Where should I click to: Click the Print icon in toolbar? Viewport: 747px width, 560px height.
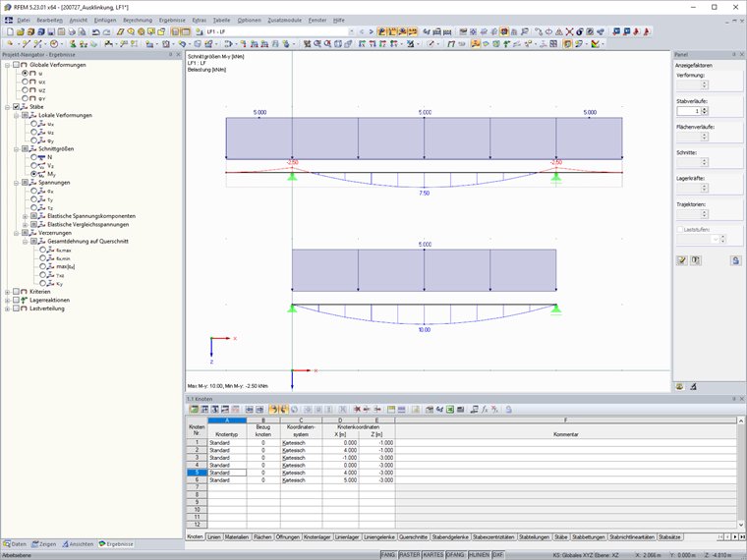72,31
